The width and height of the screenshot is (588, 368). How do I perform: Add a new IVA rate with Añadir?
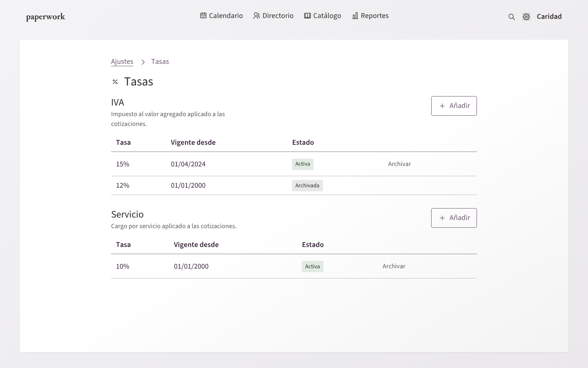tap(454, 106)
